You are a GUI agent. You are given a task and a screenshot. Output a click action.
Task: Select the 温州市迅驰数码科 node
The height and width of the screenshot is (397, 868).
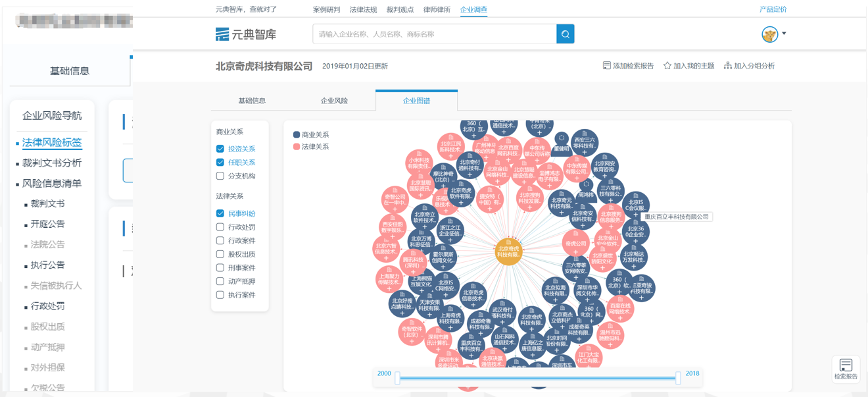[x=610, y=335]
